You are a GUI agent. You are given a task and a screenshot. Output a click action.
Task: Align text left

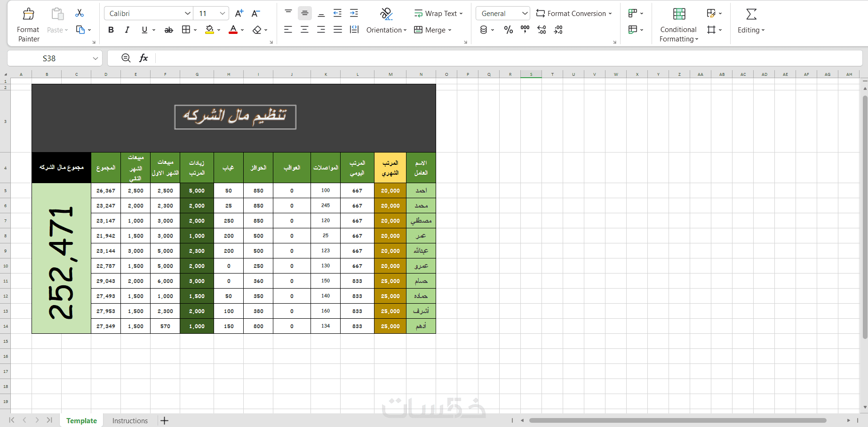coord(288,30)
